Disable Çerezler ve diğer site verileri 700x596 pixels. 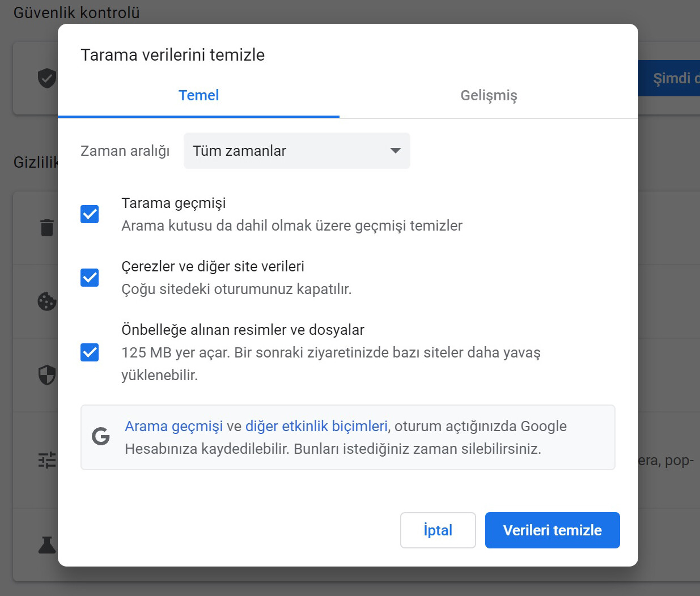point(89,277)
